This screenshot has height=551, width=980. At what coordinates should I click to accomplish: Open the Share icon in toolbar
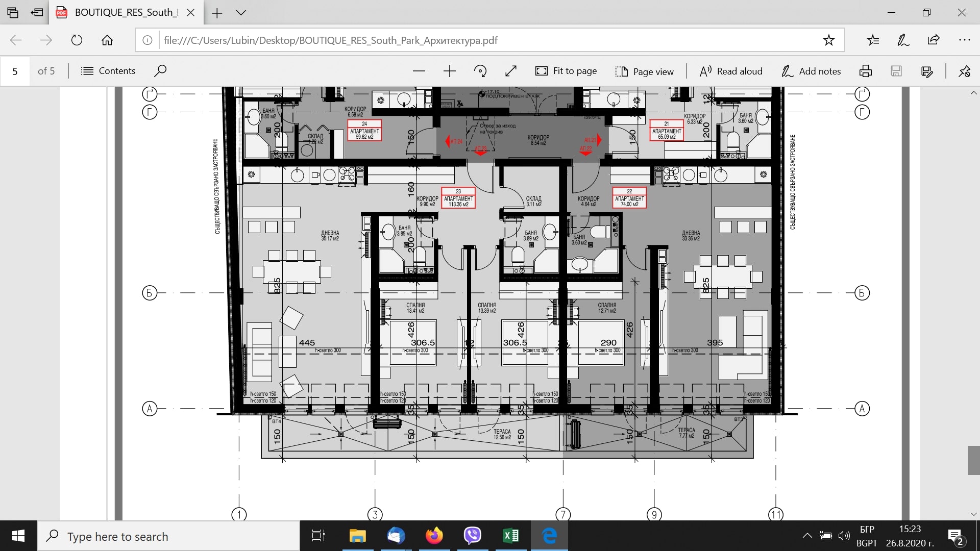[934, 40]
